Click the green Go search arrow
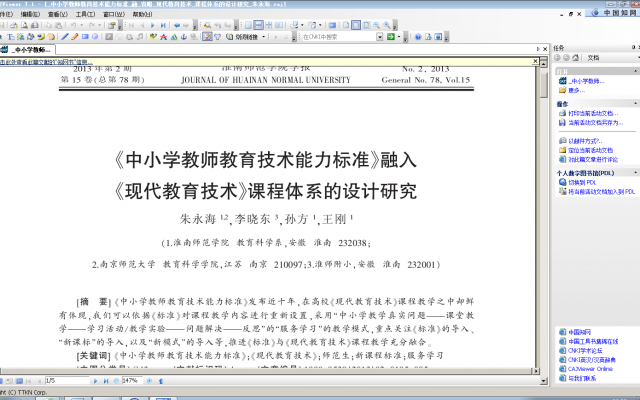640x400 pixels. click(391, 37)
